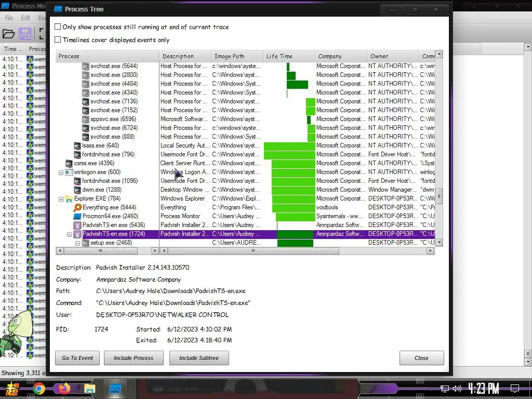Sort by the Description column header

(185, 56)
